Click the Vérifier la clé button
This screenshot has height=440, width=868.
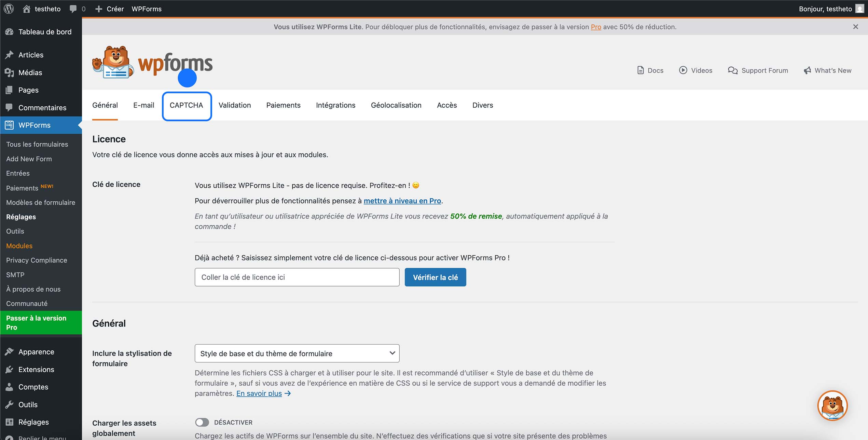pyautogui.click(x=435, y=277)
